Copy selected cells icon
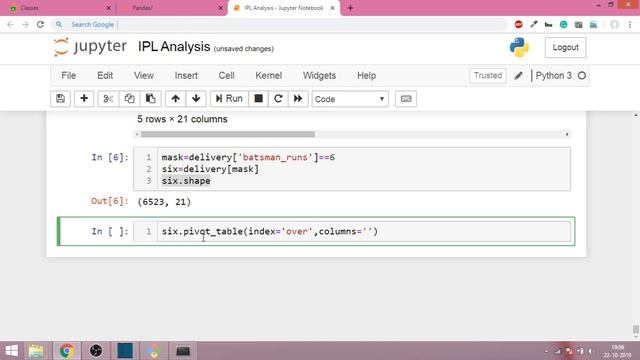The image size is (640, 360). pyautogui.click(x=129, y=99)
